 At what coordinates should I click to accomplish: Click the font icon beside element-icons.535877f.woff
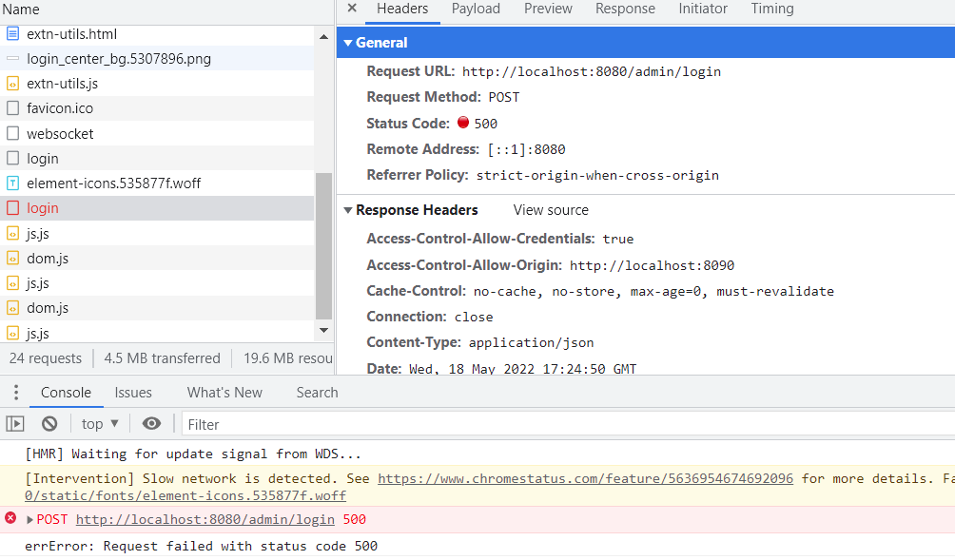pos(13,183)
